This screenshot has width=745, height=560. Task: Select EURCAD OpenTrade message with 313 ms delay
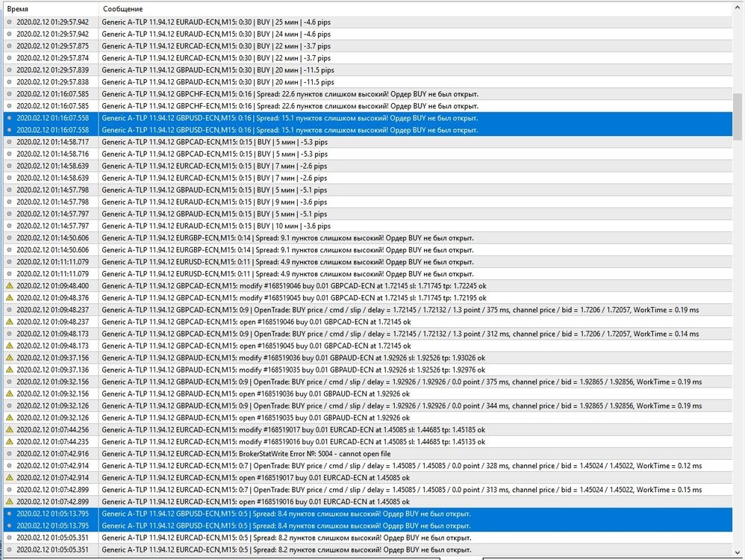[402, 490]
